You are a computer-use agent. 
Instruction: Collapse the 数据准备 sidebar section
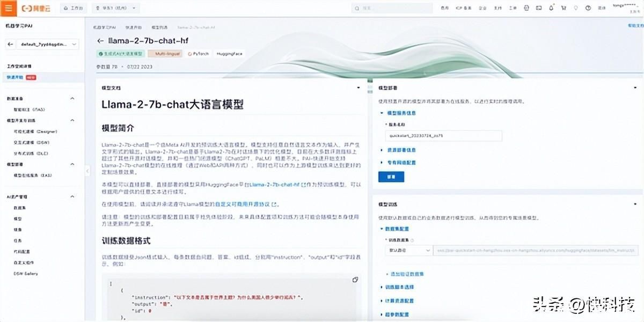(73, 99)
